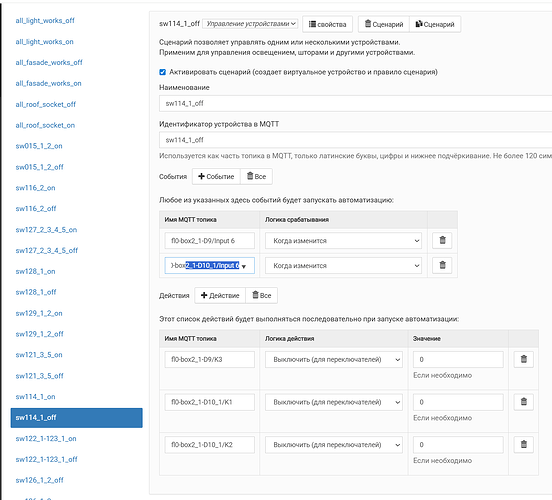Click the copy Сценарий button
Viewport: 552px width, 500px height.
435,24
